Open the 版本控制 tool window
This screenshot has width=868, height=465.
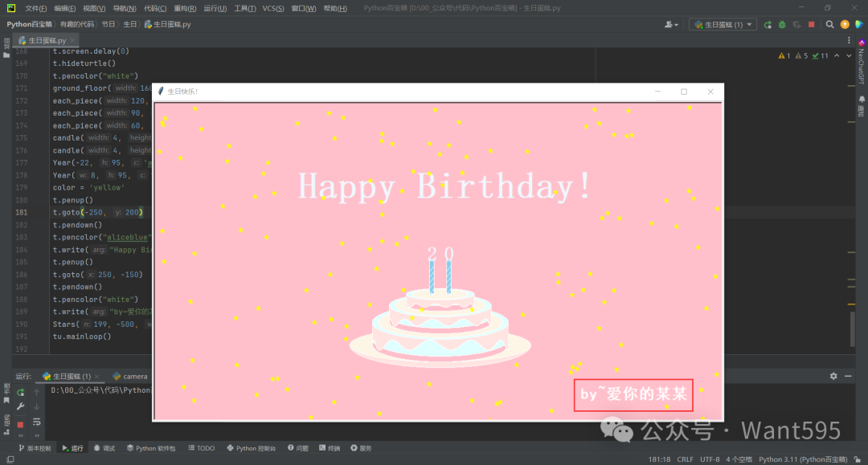coord(35,448)
